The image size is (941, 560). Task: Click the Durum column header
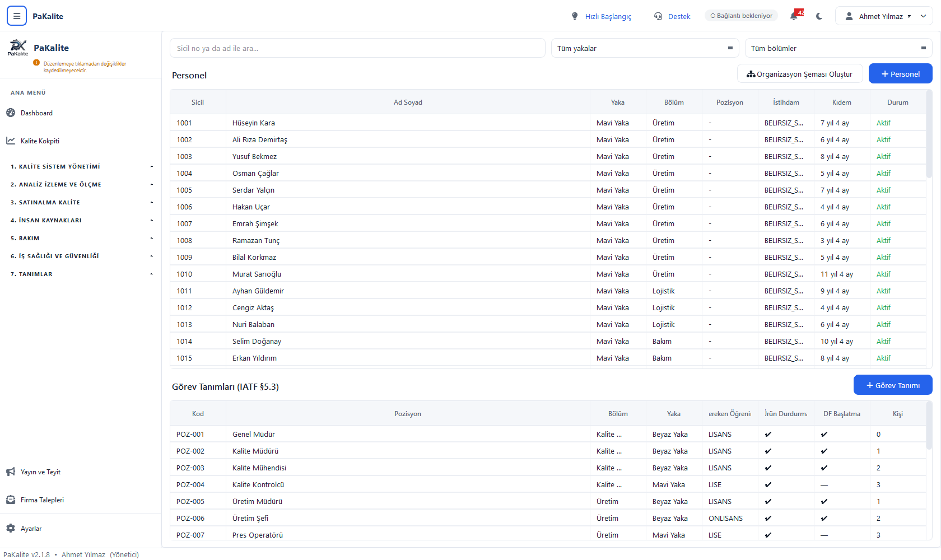tap(898, 102)
